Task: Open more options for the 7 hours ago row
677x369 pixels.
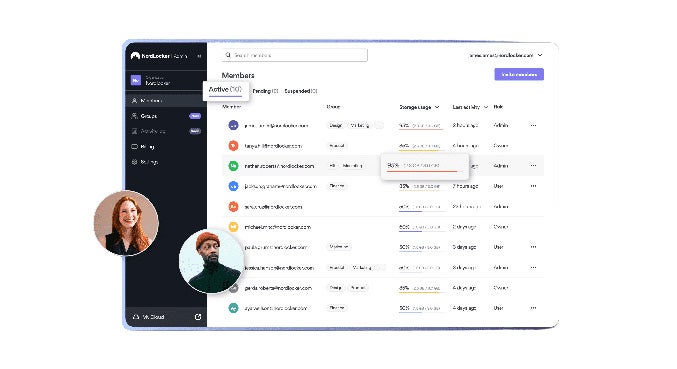Action: click(x=533, y=186)
